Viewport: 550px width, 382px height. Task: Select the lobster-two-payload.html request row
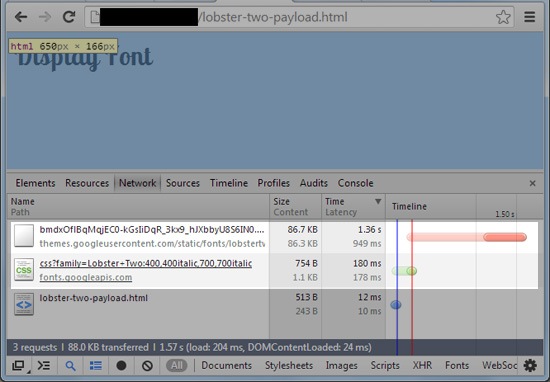(274, 304)
